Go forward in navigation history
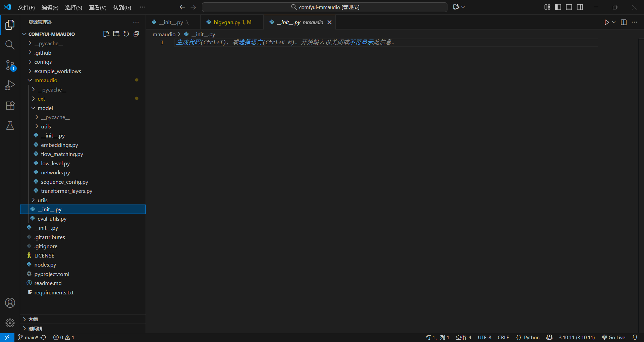Image resolution: width=644 pixels, height=342 pixels. (x=193, y=7)
